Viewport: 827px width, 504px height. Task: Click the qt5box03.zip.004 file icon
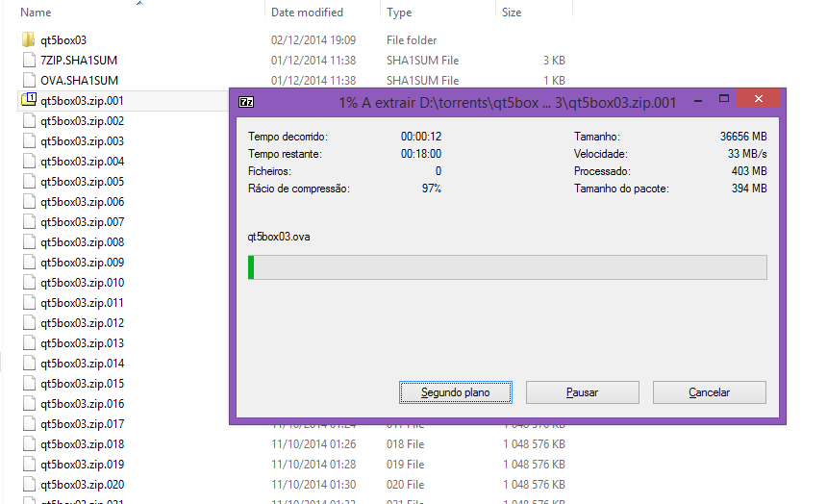pyautogui.click(x=29, y=161)
